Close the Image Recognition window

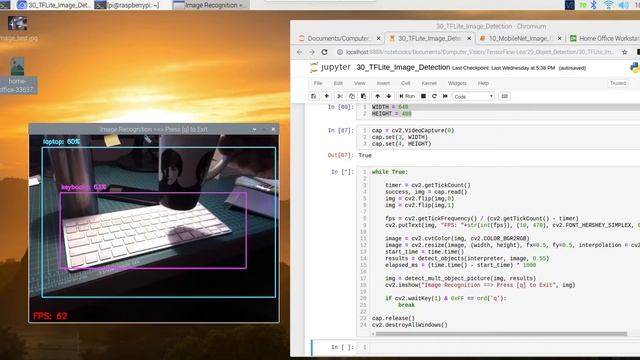coord(273,129)
